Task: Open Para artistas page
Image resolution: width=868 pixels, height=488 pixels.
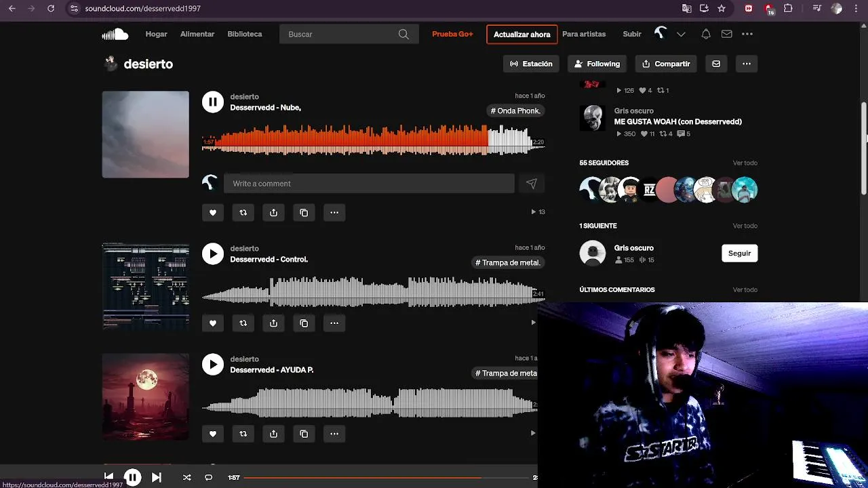Action: (x=584, y=34)
